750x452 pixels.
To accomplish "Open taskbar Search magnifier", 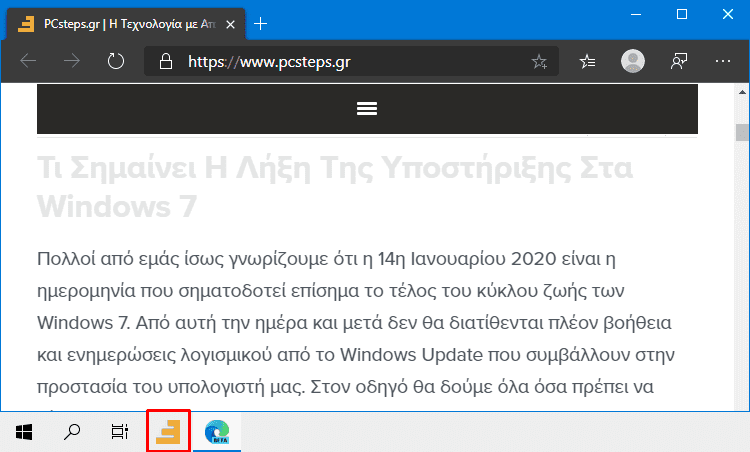I will tap(72, 432).
